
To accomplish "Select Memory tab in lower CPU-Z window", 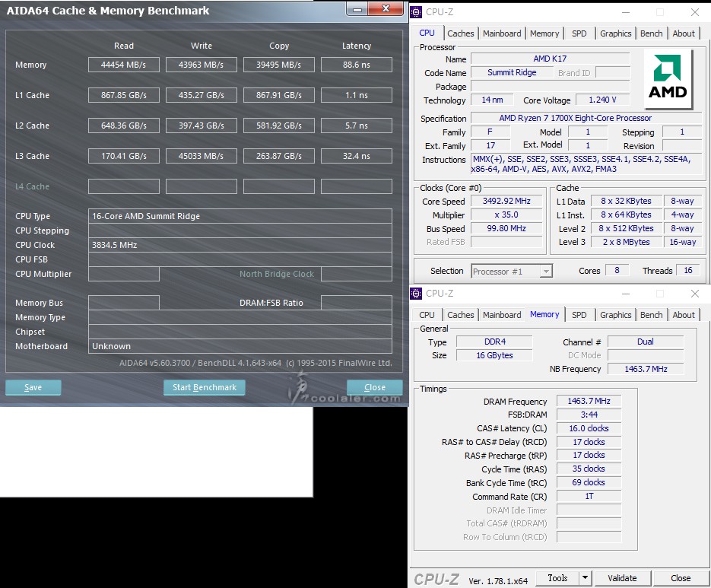I will click(x=544, y=314).
